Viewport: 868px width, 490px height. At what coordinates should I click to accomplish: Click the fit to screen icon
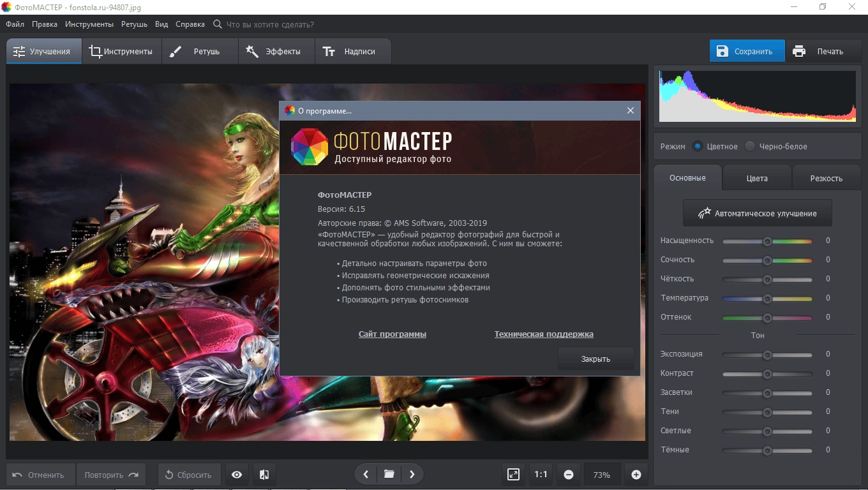[x=514, y=475]
